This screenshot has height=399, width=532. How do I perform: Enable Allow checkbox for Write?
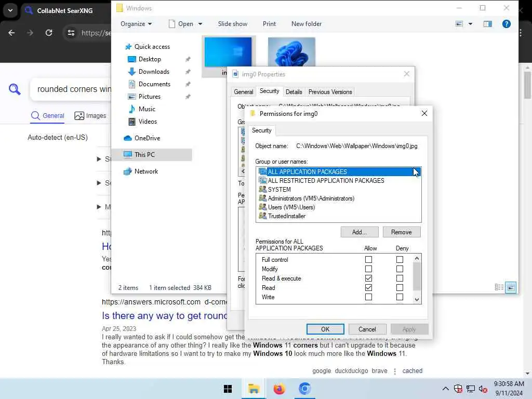(x=368, y=297)
